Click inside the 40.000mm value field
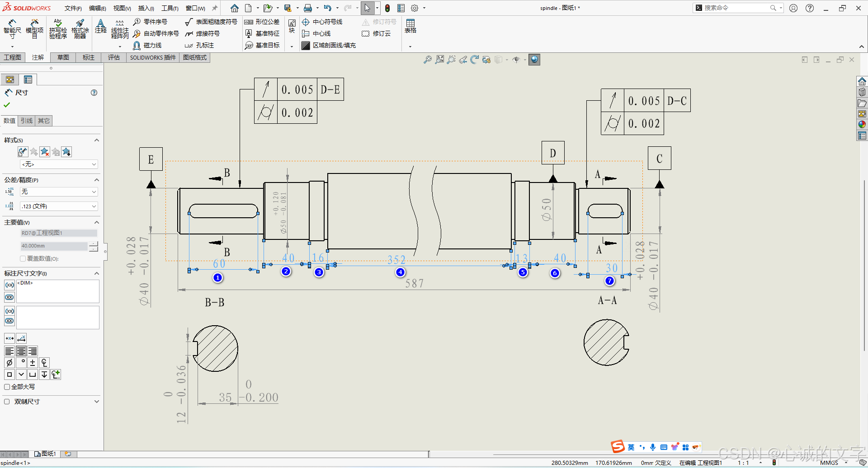This screenshot has height=468, width=868. [53, 246]
